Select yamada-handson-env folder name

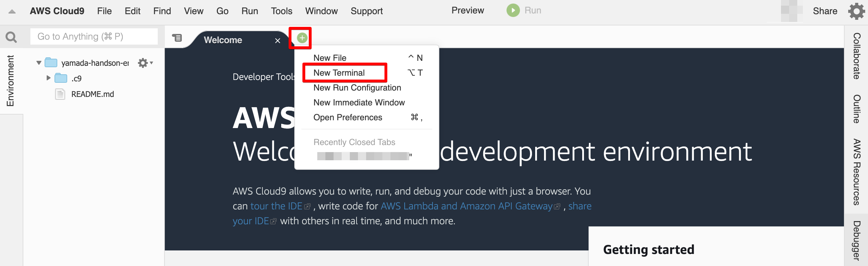click(x=95, y=63)
